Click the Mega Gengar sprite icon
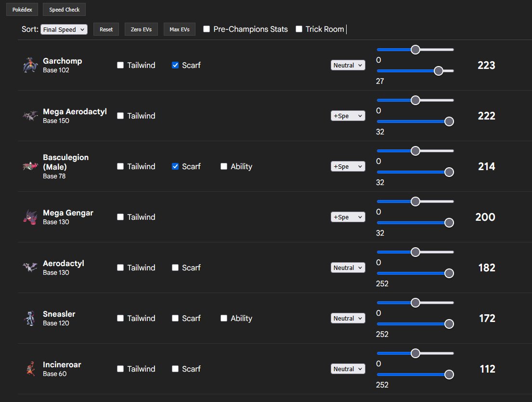532x402 pixels. (30, 217)
